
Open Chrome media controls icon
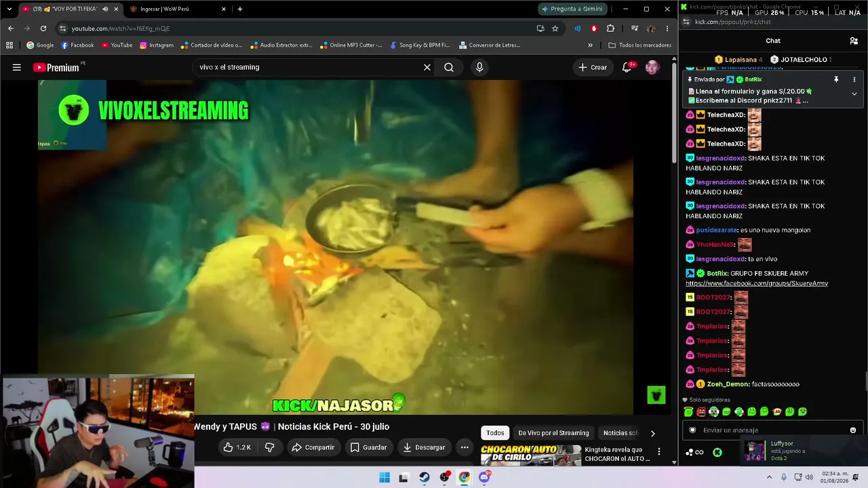point(634,28)
